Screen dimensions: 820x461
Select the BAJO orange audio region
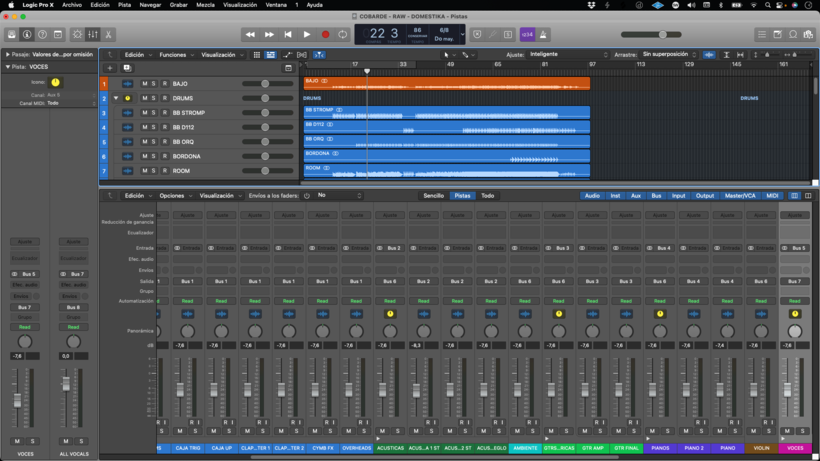coord(447,84)
